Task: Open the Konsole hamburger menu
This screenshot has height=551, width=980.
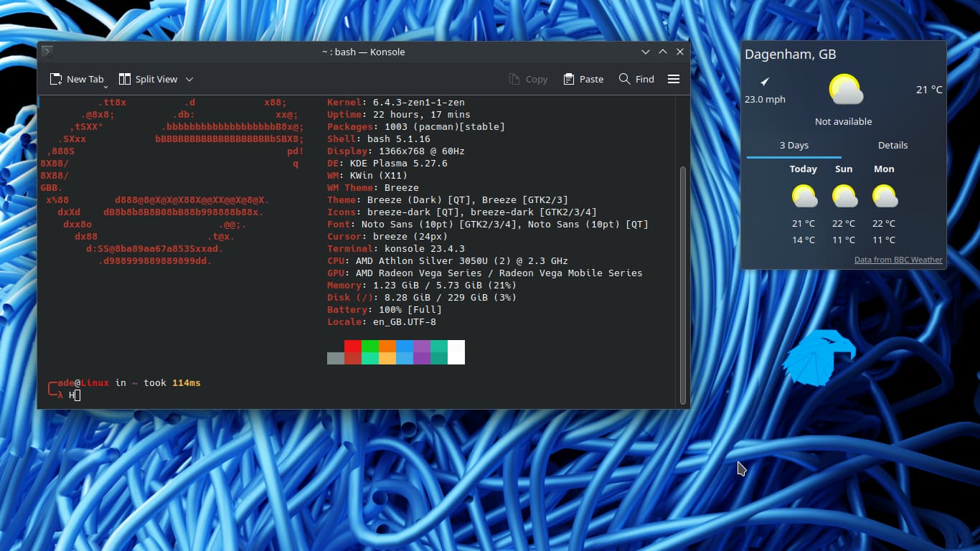Action: [674, 79]
